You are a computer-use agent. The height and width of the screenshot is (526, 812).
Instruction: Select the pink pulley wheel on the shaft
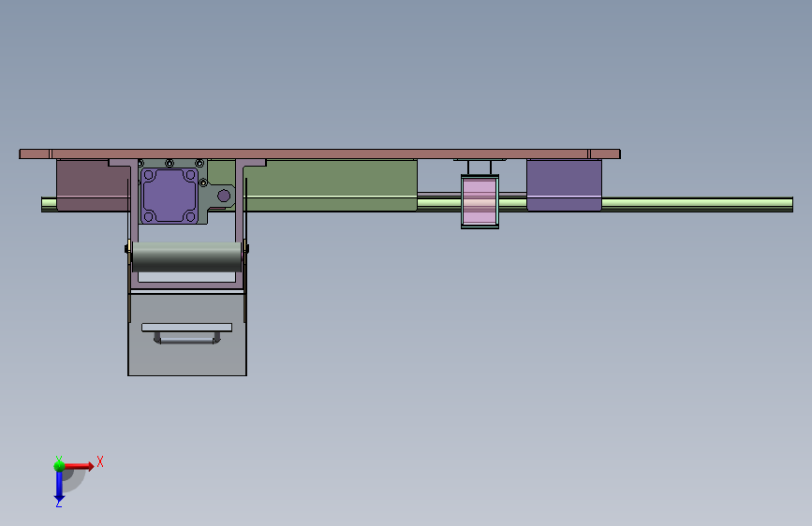480,201
